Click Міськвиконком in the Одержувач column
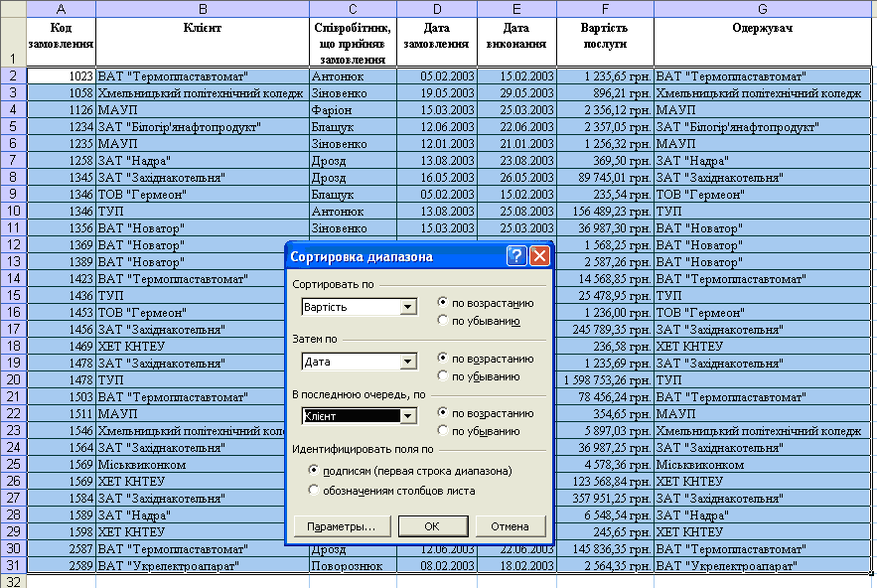This screenshot has height=588, width=877. click(763, 465)
